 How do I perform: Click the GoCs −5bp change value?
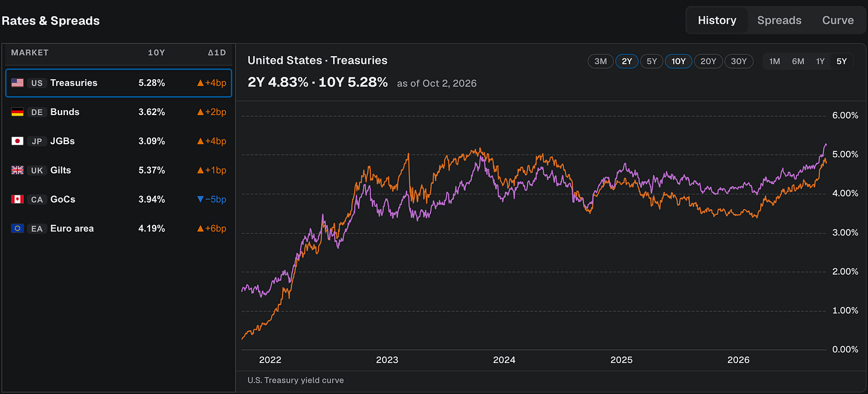(x=212, y=200)
